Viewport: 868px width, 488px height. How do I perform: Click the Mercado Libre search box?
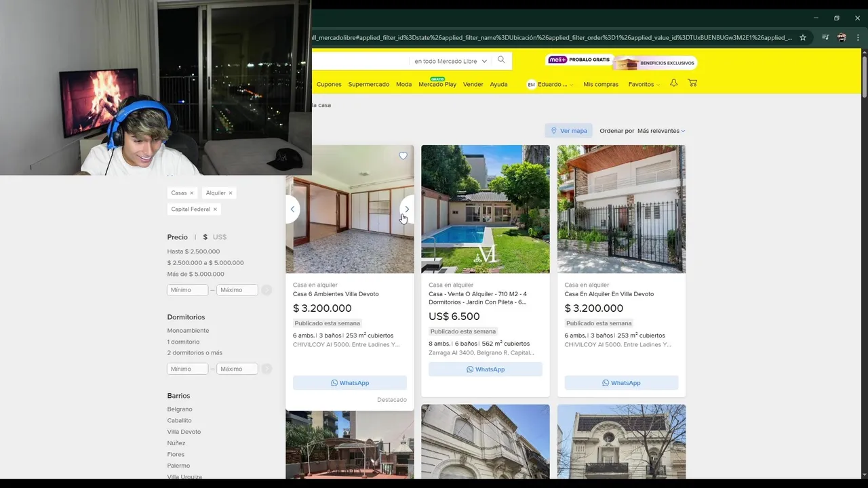point(359,61)
